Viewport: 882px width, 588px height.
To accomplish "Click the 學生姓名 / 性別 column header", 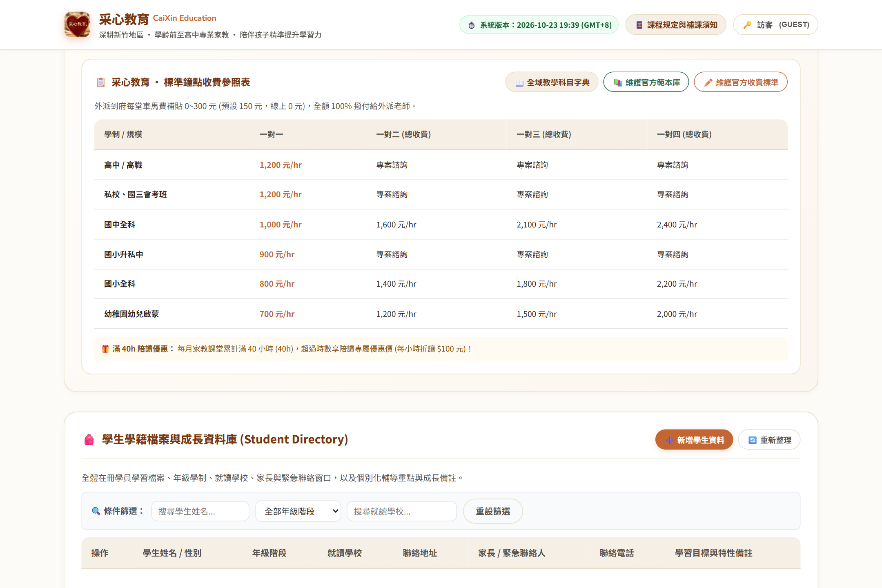I will (172, 553).
